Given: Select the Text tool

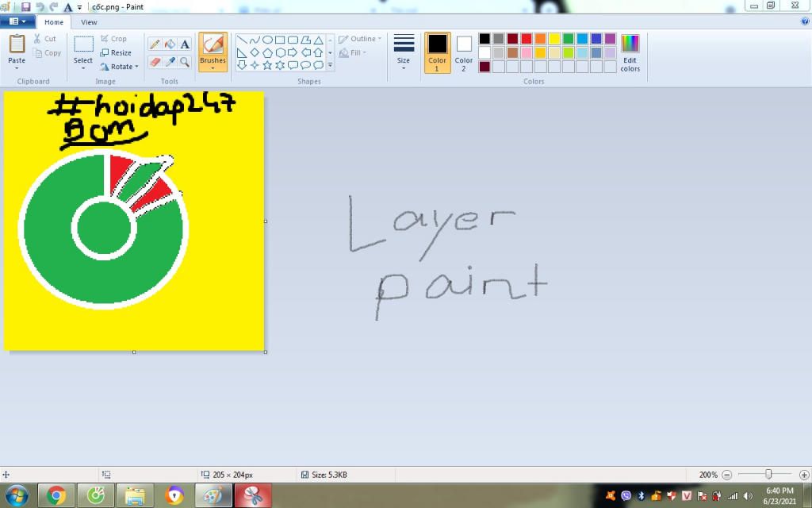Looking at the screenshot, I should 185,44.
